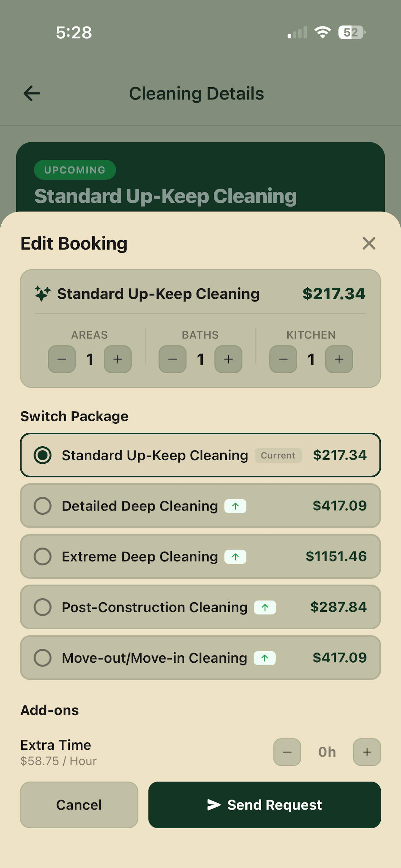Image resolution: width=401 pixels, height=868 pixels.
Task: Send the booking change request
Action: pos(264,805)
